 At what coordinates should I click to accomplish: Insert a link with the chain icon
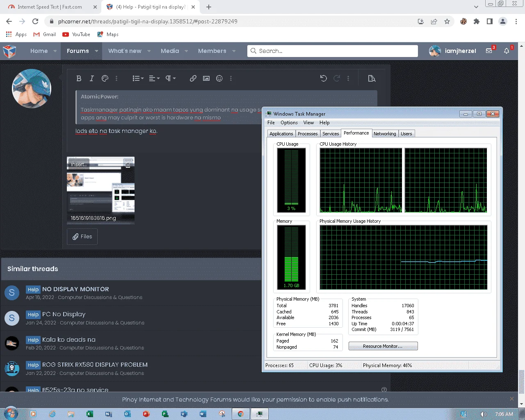[x=193, y=78]
